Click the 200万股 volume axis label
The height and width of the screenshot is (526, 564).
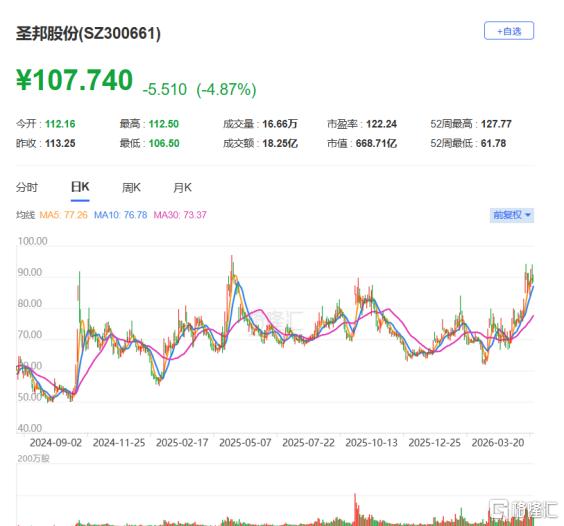(33, 458)
